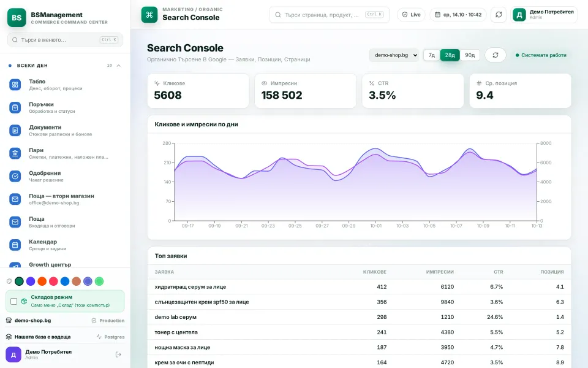This screenshot has width=588, height=368.
Task: Click the demo-shop.bg link in sidebar footer
Action: (x=32, y=321)
